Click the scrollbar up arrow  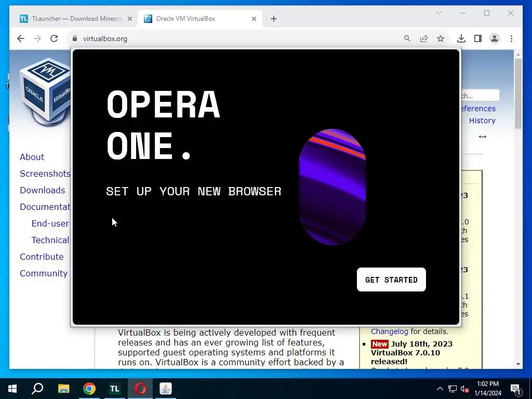[518, 54]
